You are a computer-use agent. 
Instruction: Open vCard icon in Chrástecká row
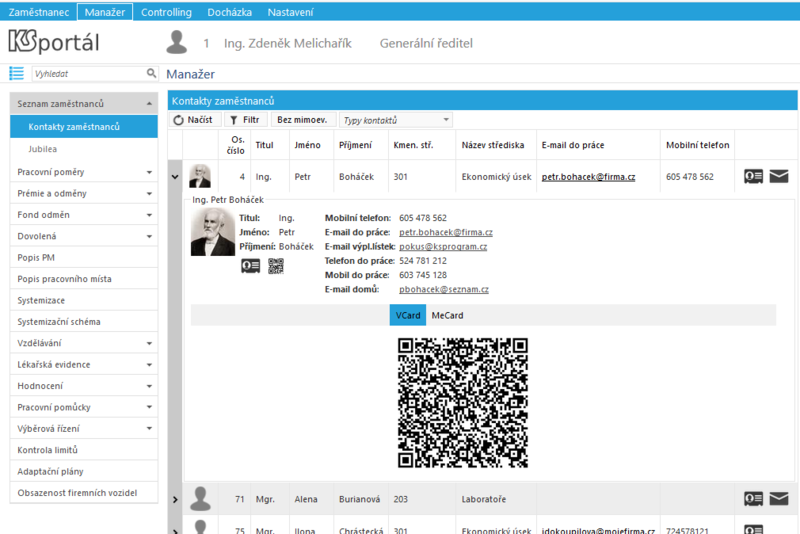(x=753, y=529)
